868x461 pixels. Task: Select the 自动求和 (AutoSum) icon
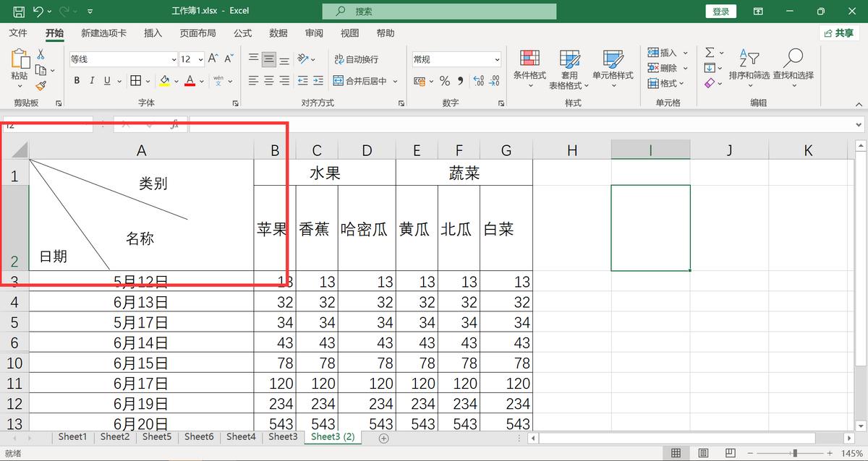710,52
